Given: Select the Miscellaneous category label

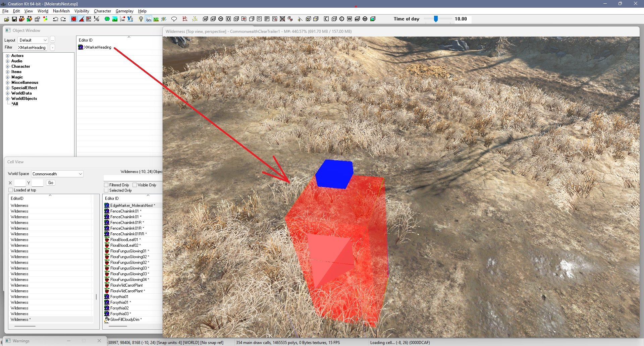Looking at the screenshot, I should (25, 82).
